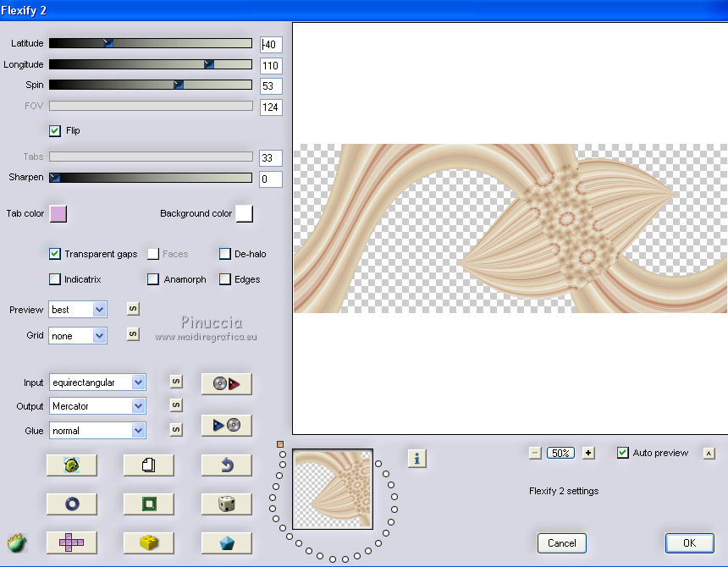This screenshot has height=567, width=728.
Task: Click the FOV value field 124
Action: click(x=271, y=107)
